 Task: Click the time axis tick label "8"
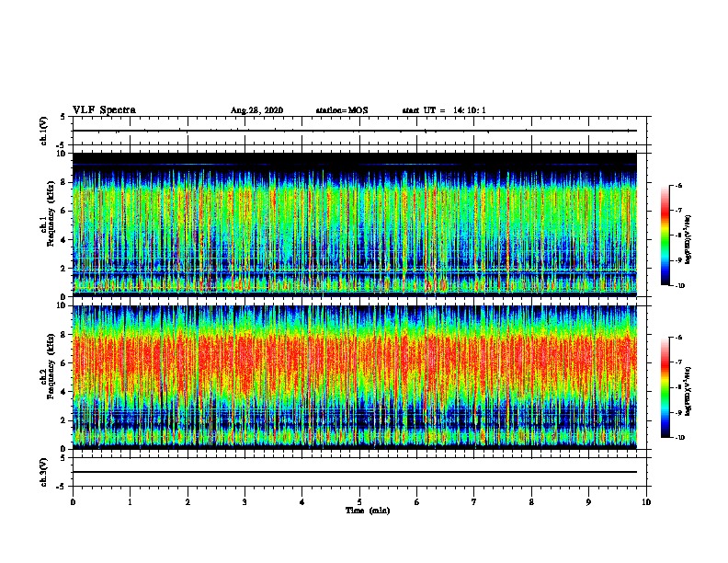tap(531, 502)
